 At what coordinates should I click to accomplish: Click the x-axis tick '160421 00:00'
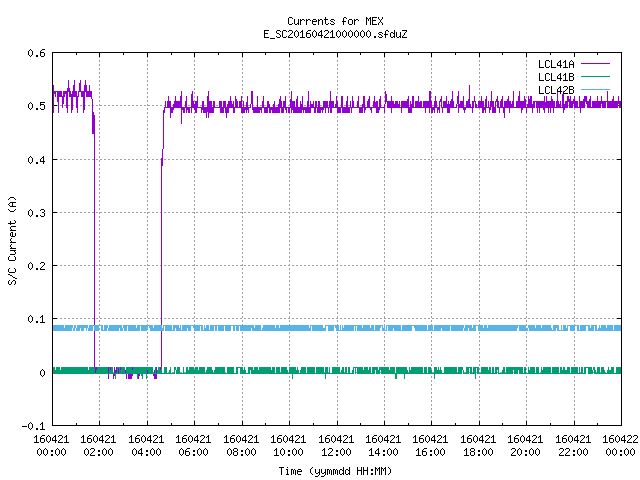click(51, 446)
